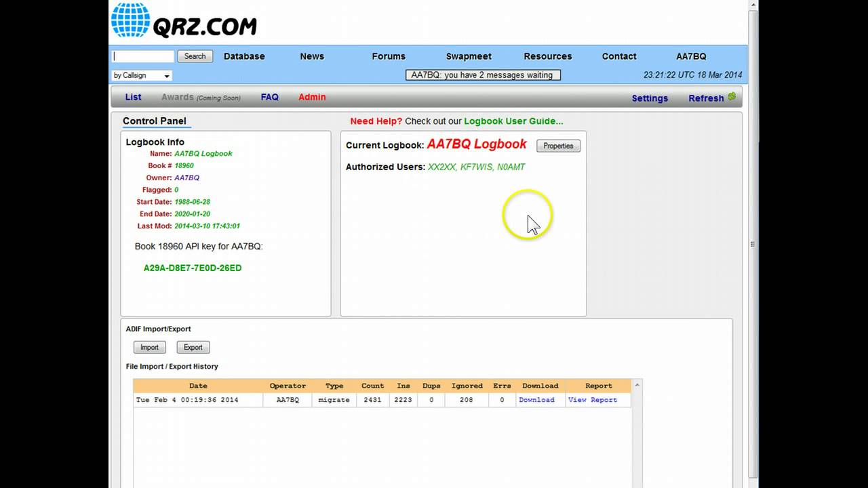The image size is (868, 488).
Task: Open the Database menu
Action: (x=244, y=56)
